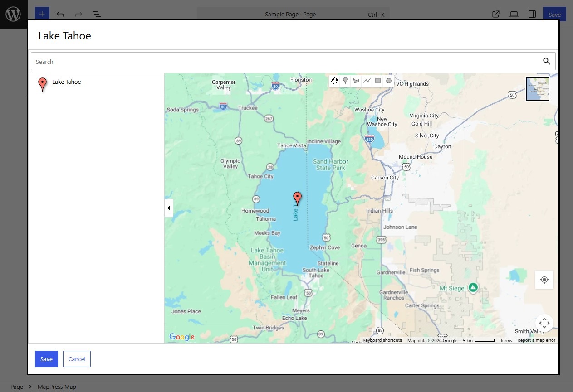Open the device preview dropdown

pos(514,14)
